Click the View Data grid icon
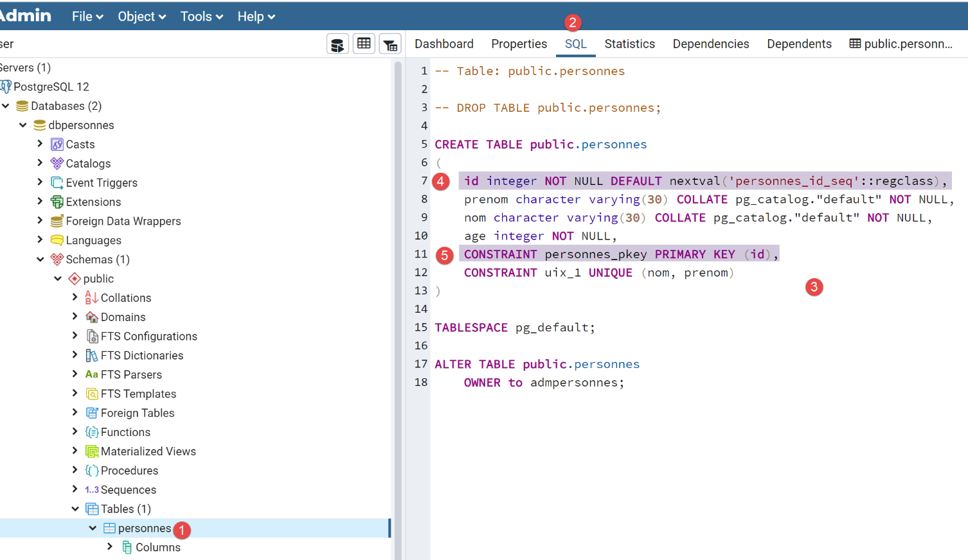968x560 pixels. tap(364, 44)
